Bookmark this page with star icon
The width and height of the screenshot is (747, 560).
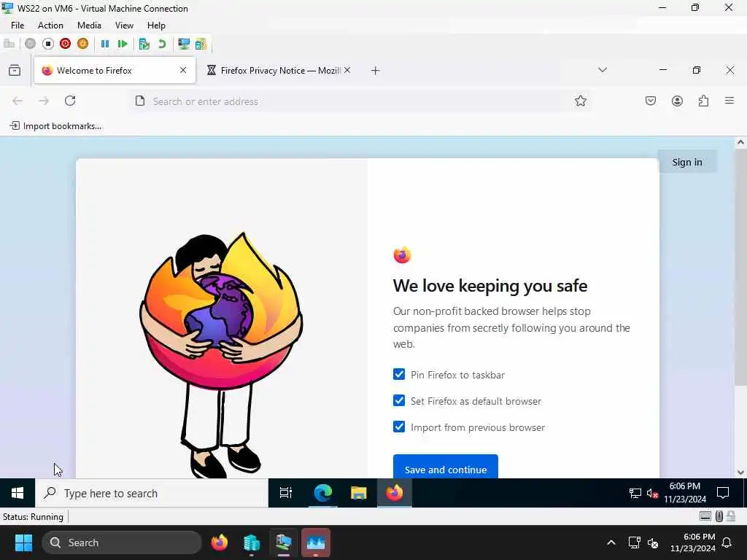tap(580, 101)
